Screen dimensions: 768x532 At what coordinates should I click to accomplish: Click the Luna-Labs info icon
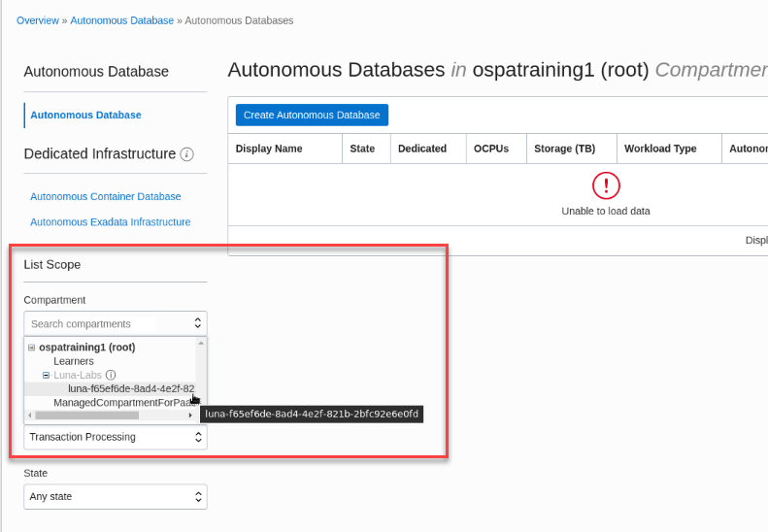(x=111, y=376)
